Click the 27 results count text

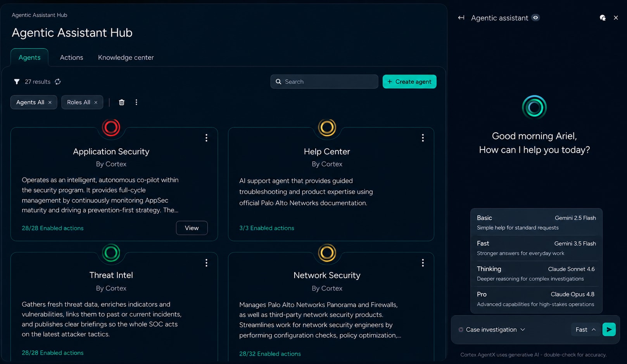tap(38, 82)
